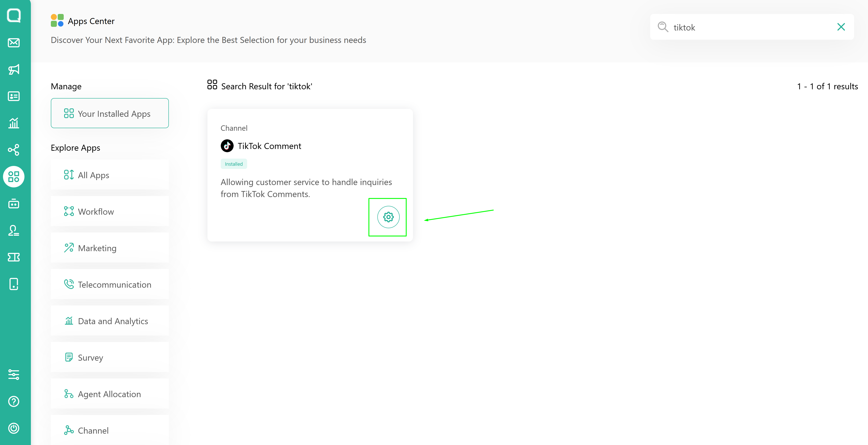Click the '1 - 1 of 1 results' text
This screenshot has width=868, height=445.
click(x=827, y=86)
